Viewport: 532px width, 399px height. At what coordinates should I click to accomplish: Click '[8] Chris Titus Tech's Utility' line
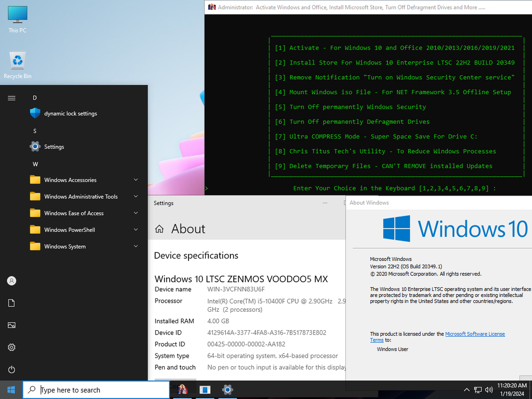click(x=385, y=151)
